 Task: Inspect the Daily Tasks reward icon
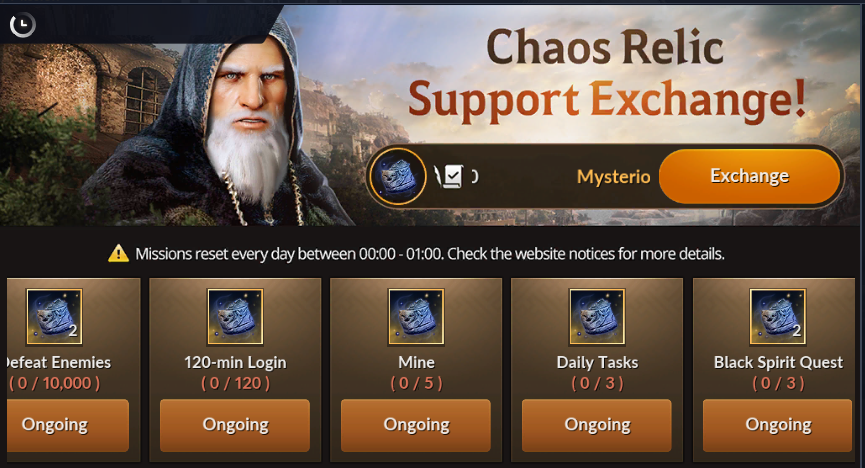(x=597, y=317)
